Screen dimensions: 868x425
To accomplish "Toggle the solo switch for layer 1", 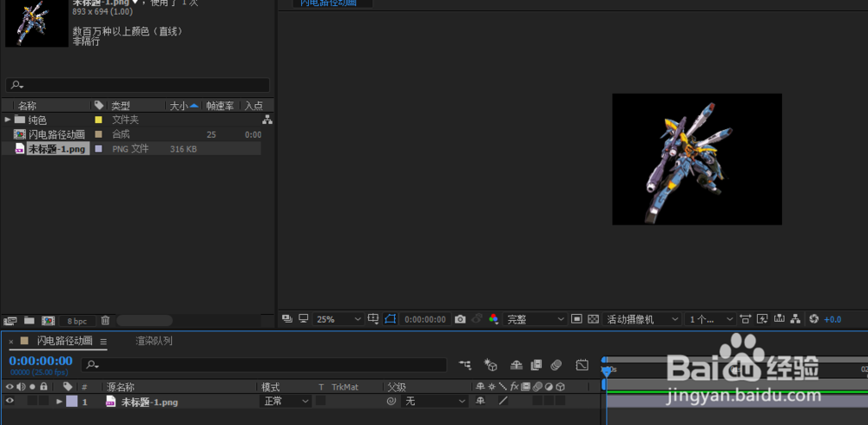I will [x=32, y=402].
